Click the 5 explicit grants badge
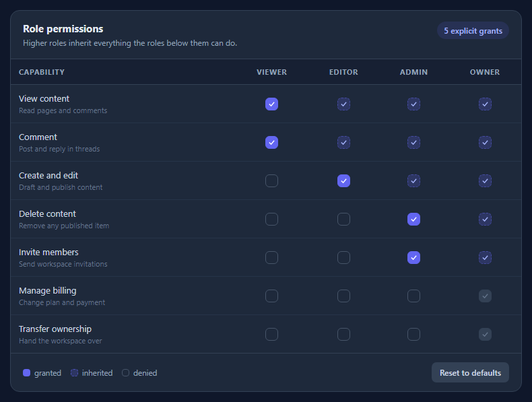 coord(473,30)
